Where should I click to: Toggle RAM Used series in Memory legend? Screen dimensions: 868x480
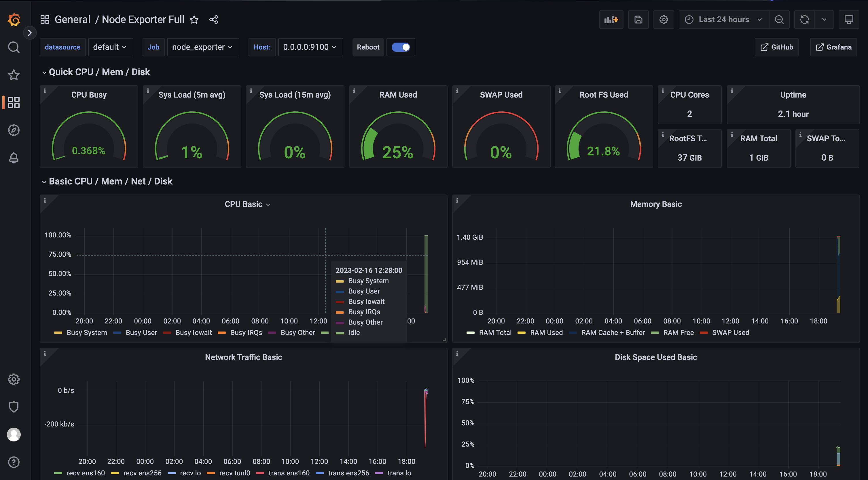(x=546, y=333)
